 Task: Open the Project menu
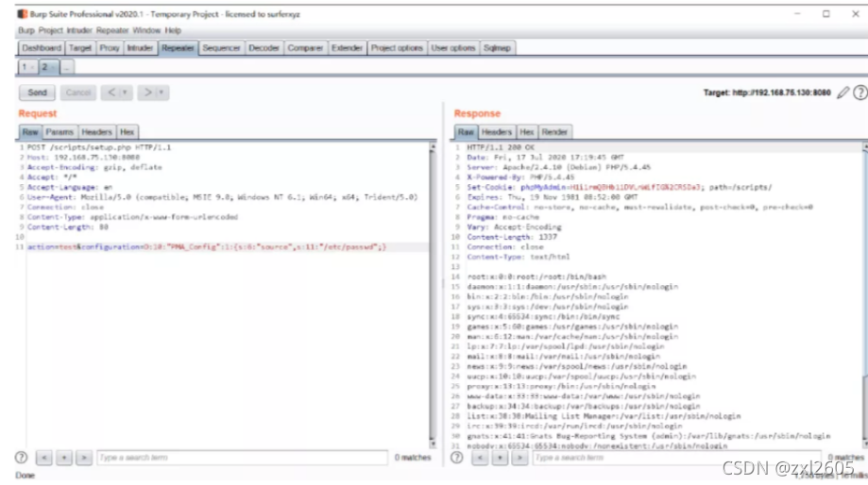click(51, 30)
